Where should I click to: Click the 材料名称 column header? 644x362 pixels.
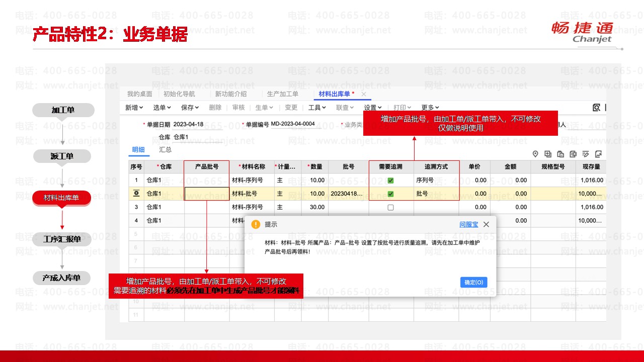click(x=252, y=167)
